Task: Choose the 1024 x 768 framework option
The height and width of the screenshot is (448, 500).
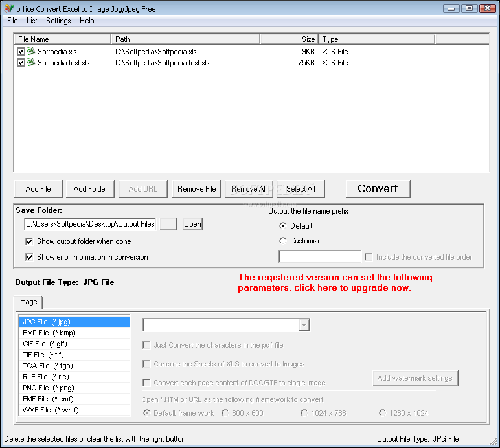Action: (x=304, y=413)
